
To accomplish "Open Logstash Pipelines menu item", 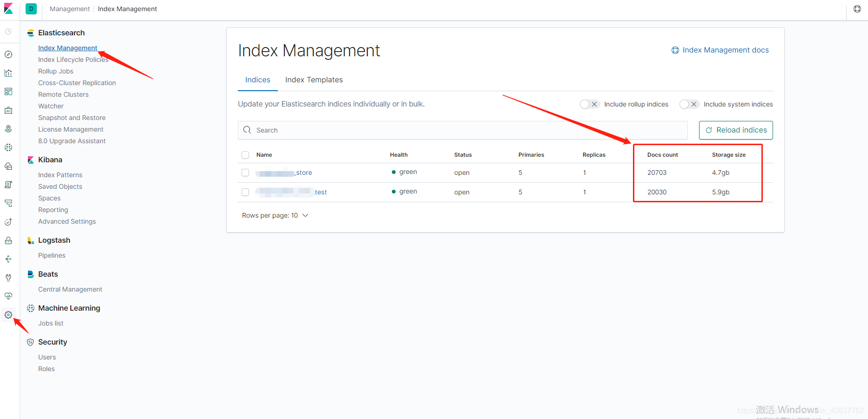I will pyautogui.click(x=52, y=255).
